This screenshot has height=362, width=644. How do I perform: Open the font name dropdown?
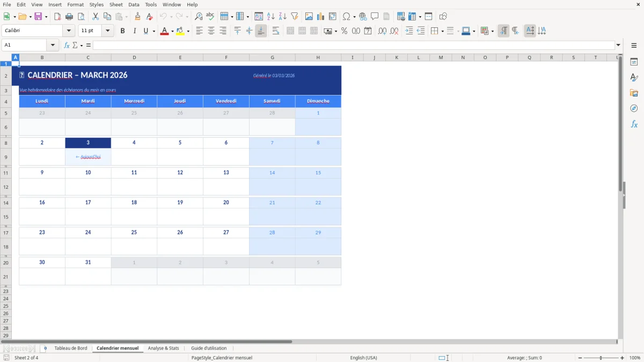(68, 31)
